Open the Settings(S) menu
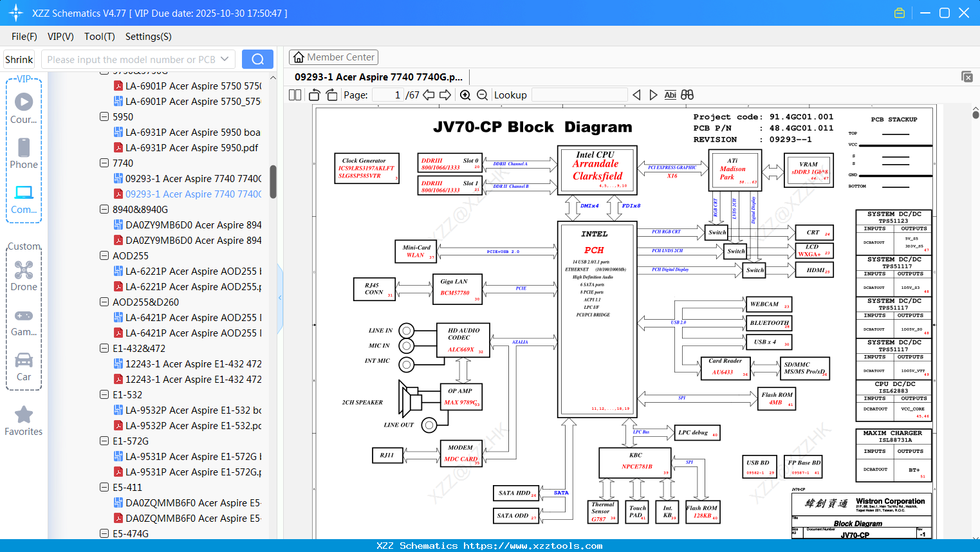 click(149, 37)
